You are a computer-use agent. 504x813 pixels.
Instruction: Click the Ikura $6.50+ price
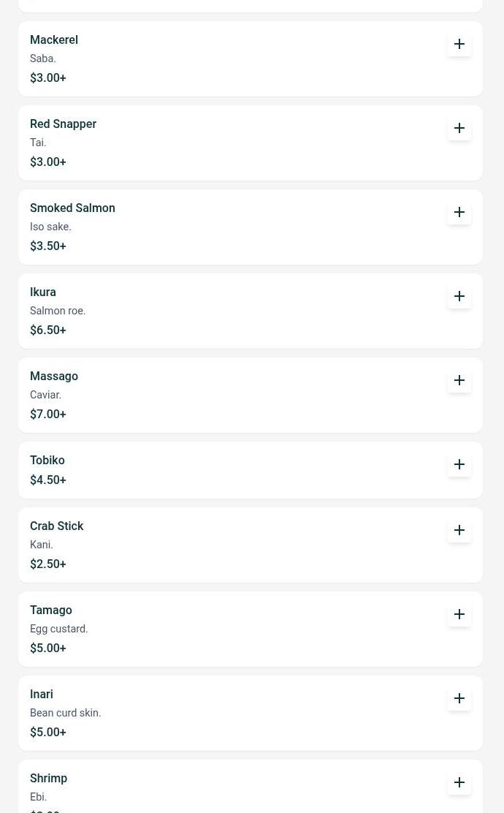point(48,330)
